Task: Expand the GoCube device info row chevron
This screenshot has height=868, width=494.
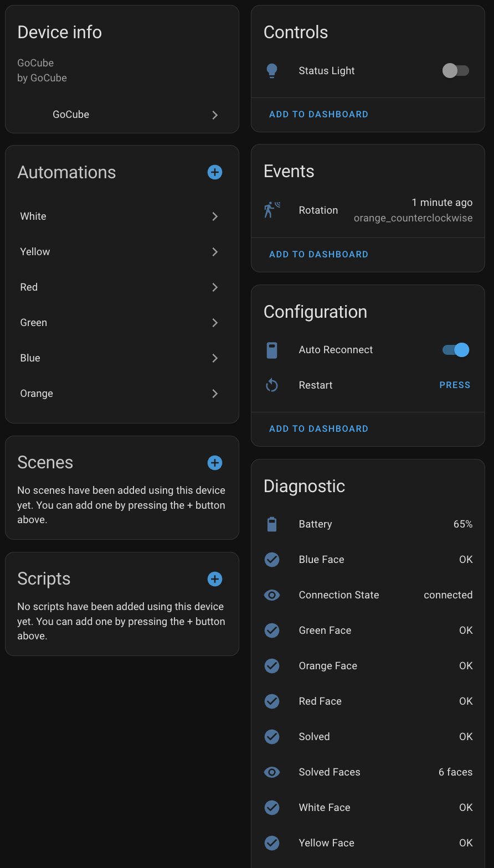Action: click(215, 115)
